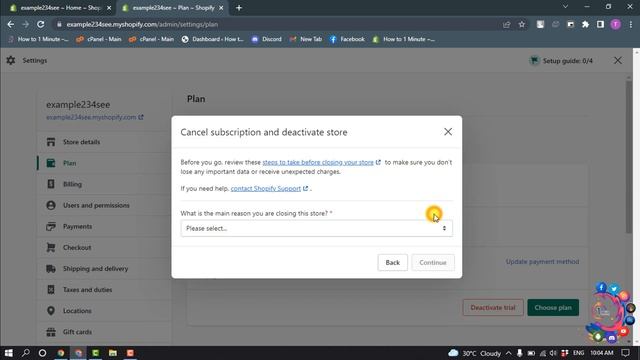This screenshot has height=360, width=640.
Task: Click the Cortana circle taskbar icon
Action: (x=42, y=353)
